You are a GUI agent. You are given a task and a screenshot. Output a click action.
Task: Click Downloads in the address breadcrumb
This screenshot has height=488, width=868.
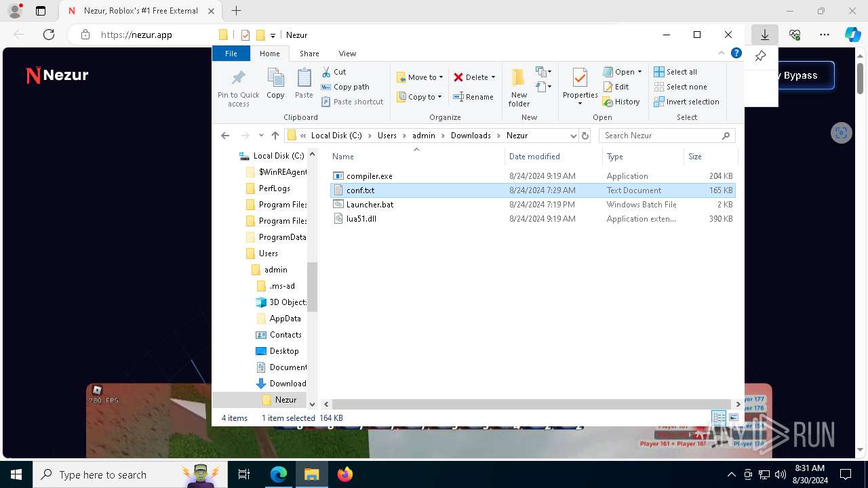tap(471, 136)
